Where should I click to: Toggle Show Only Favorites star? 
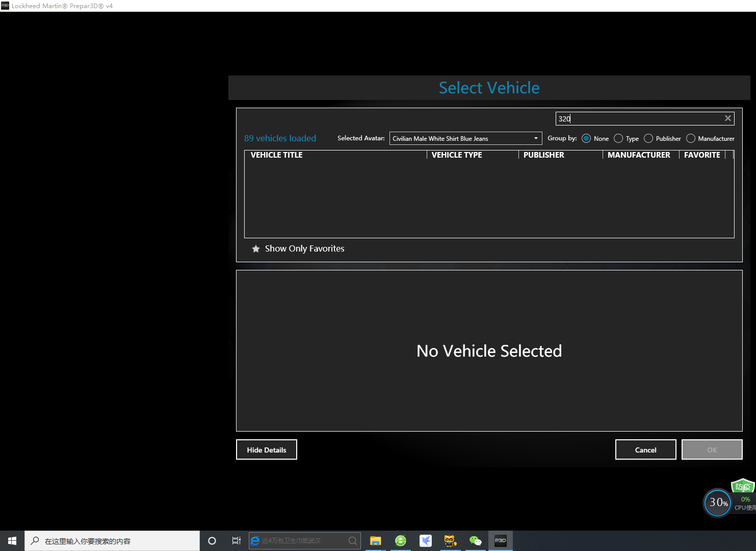[x=256, y=249]
